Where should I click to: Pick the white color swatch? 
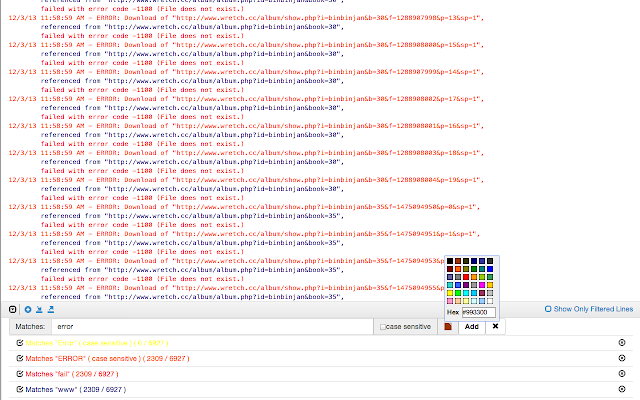[490, 301]
